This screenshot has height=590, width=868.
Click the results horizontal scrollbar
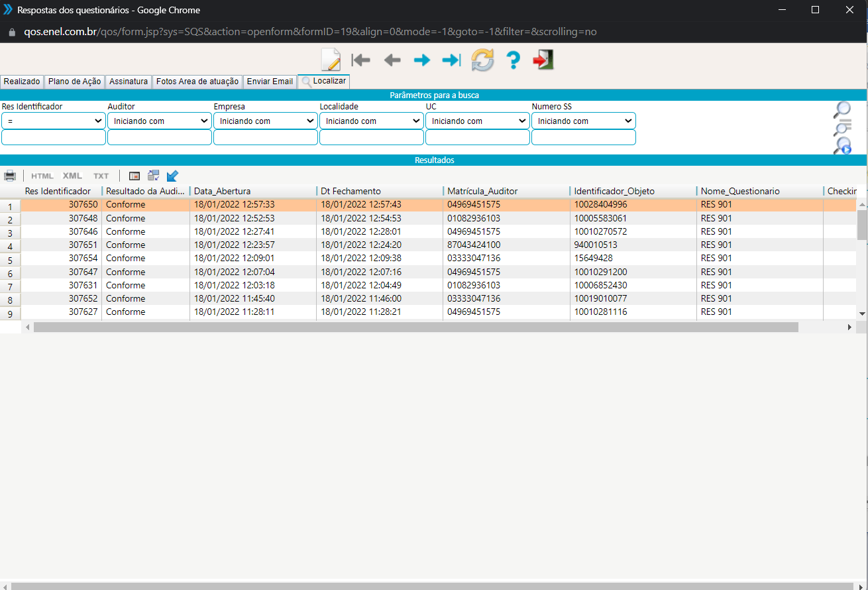[415, 327]
